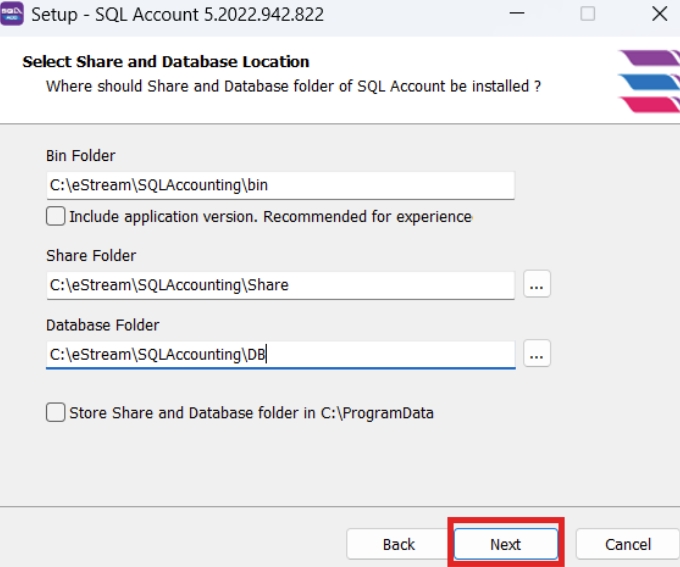Click the SQL Account striped logo

coord(648,81)
